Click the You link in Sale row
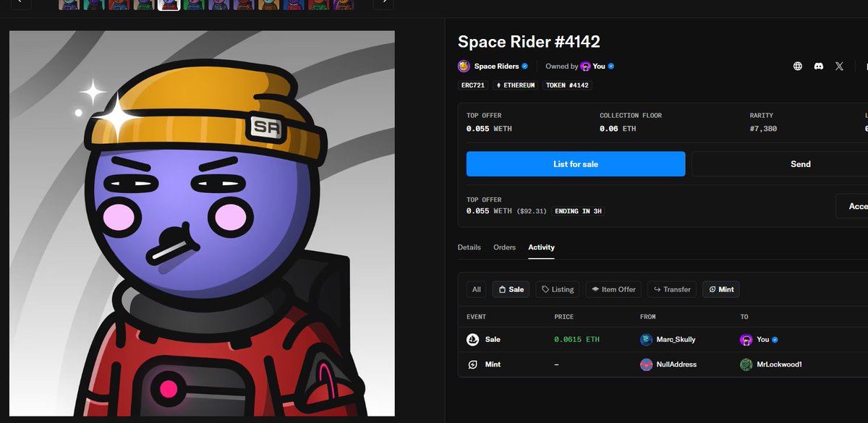 point(762,339)
